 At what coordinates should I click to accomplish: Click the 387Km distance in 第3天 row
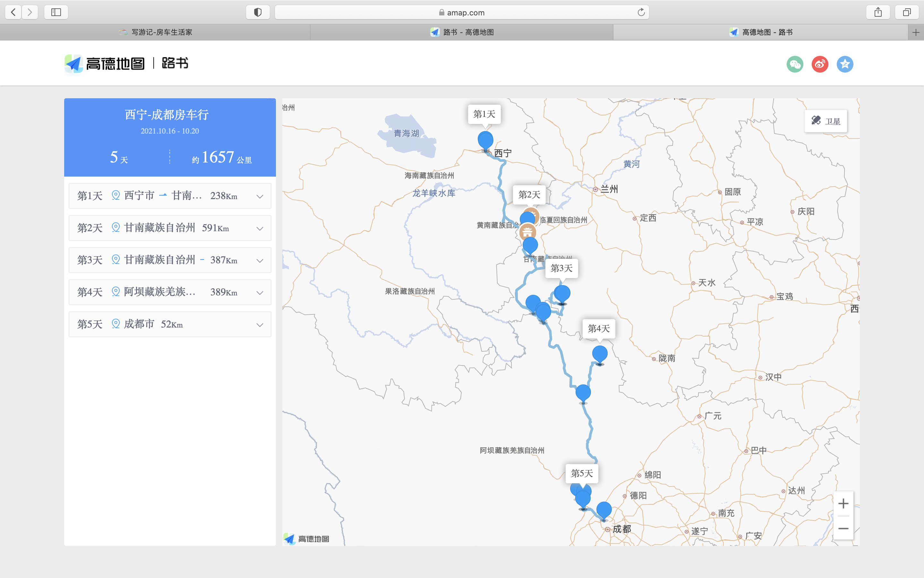point(224,260)
